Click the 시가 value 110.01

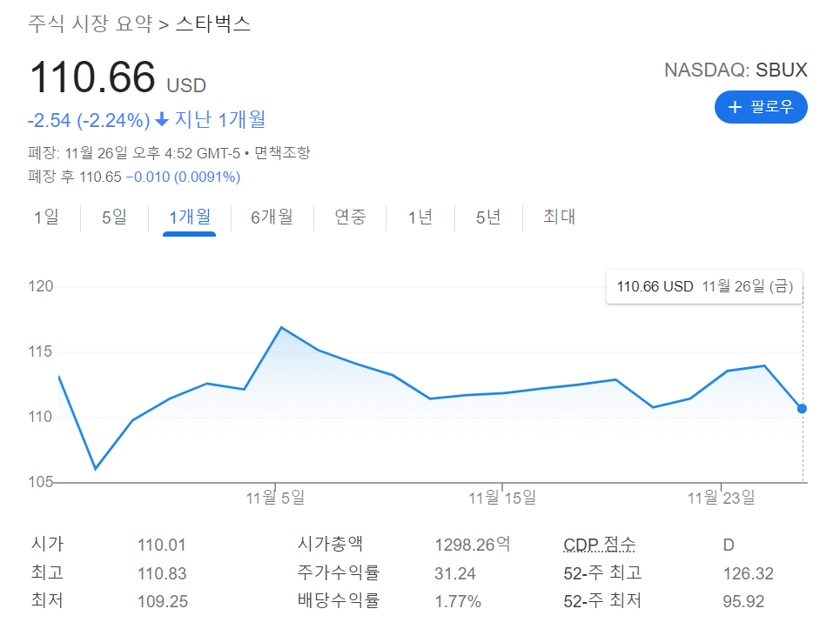click(162, 545)
